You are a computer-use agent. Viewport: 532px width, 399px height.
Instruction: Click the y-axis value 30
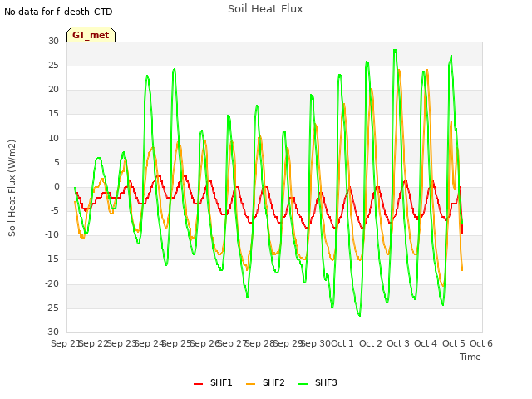(53, 41)
